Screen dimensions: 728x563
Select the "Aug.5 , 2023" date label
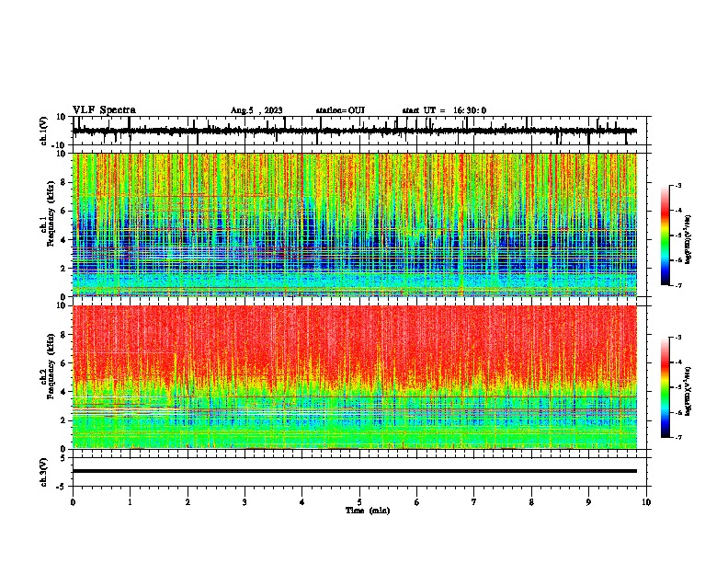click(x=256, y=110)
